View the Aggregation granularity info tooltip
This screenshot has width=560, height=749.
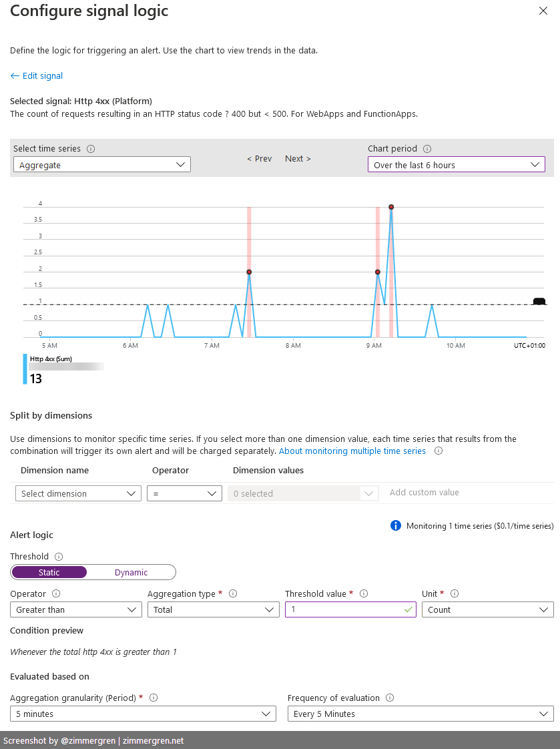click(x=153, y=698)
